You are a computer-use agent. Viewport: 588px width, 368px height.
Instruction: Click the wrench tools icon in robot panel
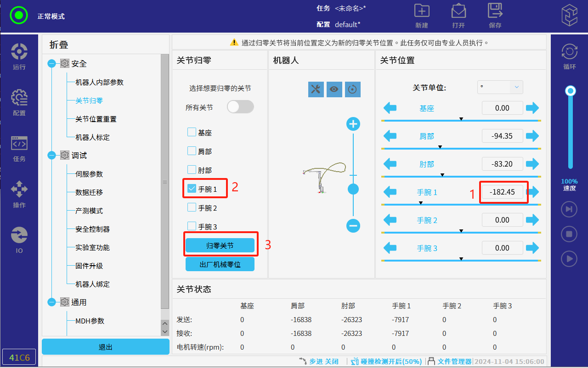[316, 89]
